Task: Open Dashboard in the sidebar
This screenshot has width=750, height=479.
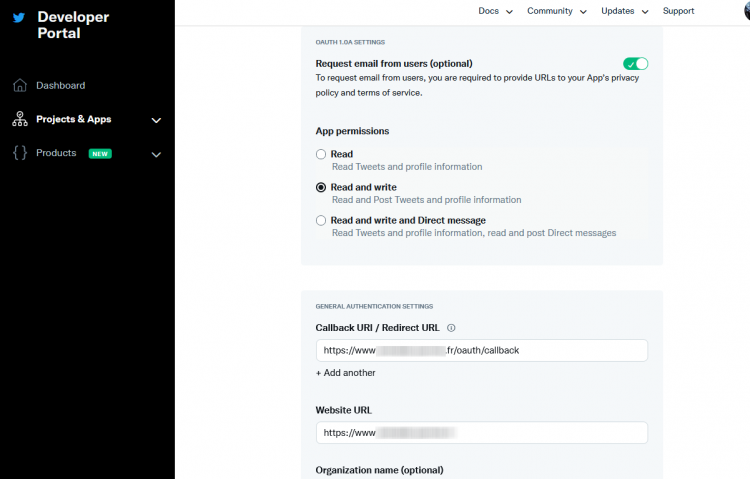Action: point(60,85)
